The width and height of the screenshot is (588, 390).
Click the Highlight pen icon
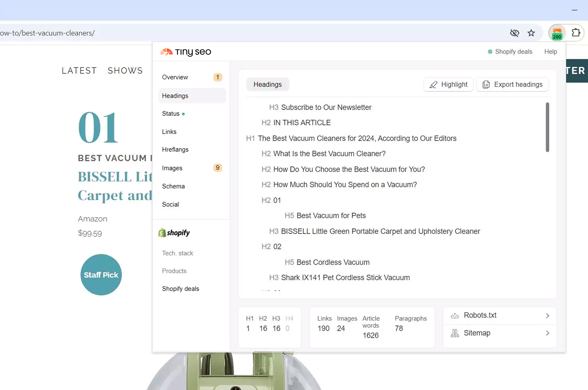point(433,84)
